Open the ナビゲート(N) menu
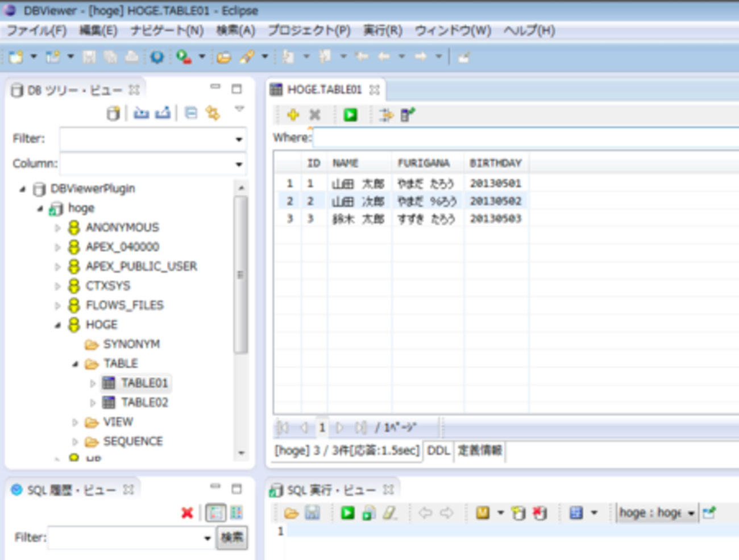739x560 pixels. [167, 31]
